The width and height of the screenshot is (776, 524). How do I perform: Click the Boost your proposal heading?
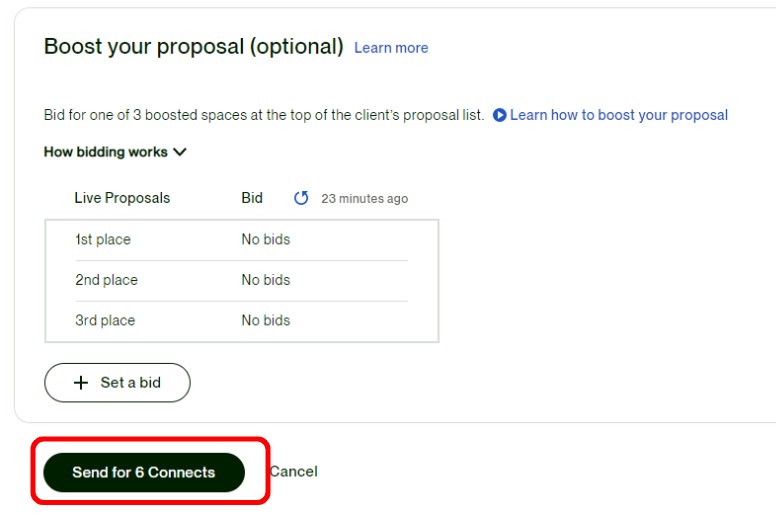point(194,47)
